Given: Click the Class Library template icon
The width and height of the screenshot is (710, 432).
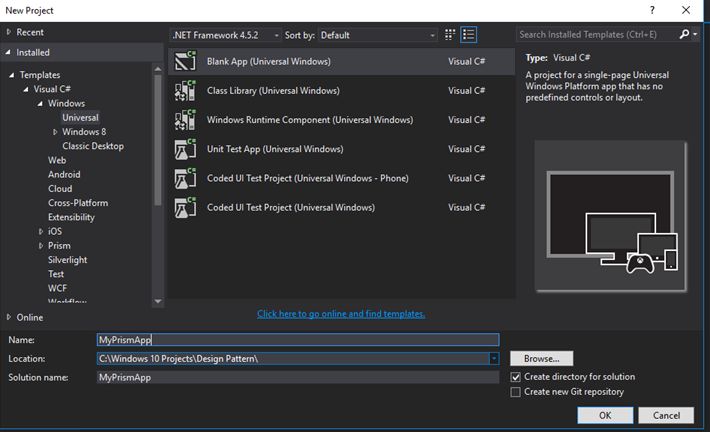Looking at the screenshot, I should coord(184,91).
